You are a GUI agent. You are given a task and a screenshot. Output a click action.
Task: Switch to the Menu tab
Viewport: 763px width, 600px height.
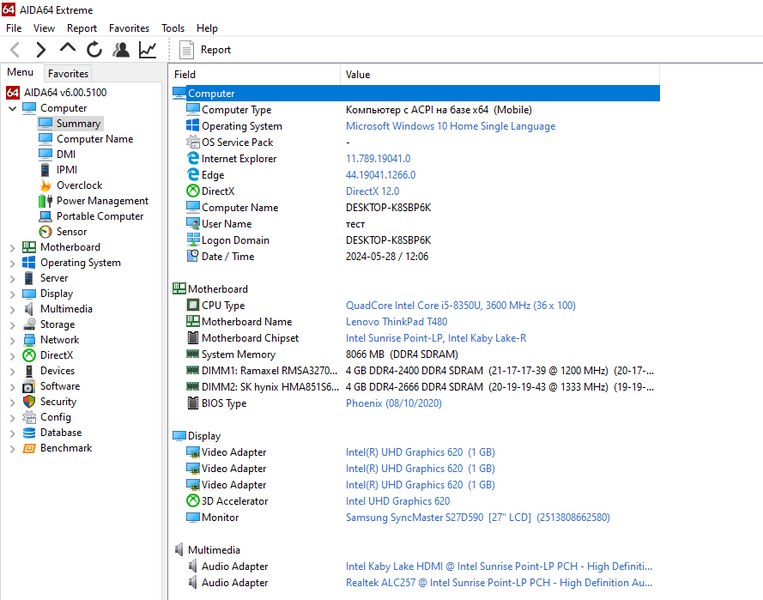point(20,73)
